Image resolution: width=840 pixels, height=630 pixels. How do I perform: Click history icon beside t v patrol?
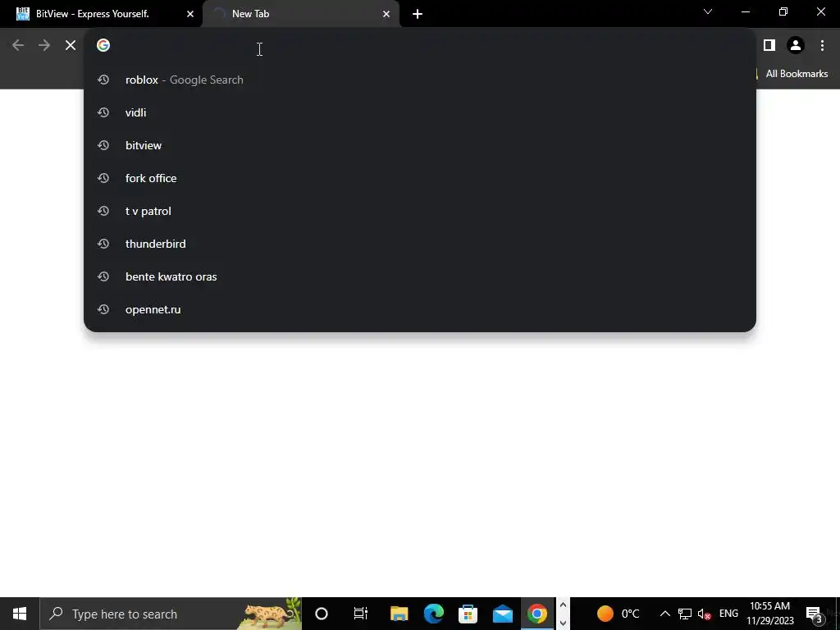(x=103, y=211)
